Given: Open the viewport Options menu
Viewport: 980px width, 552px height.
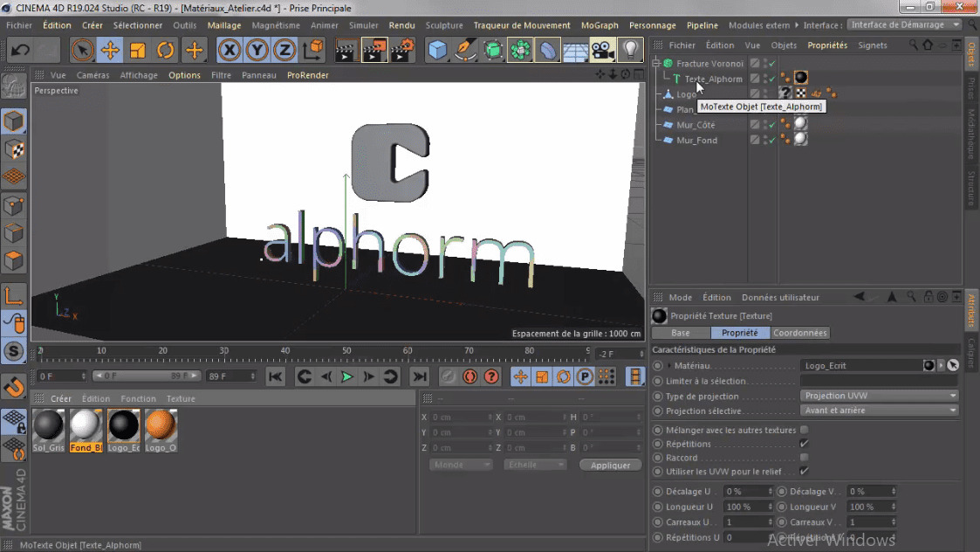Looking at the screenshot, I should click(x=184, y=75).
